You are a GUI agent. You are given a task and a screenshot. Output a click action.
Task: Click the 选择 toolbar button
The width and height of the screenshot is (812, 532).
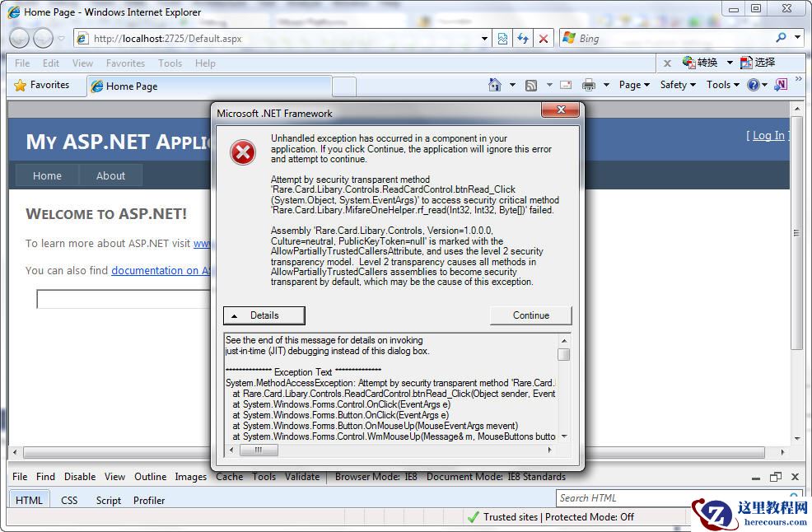coord(758,63)
